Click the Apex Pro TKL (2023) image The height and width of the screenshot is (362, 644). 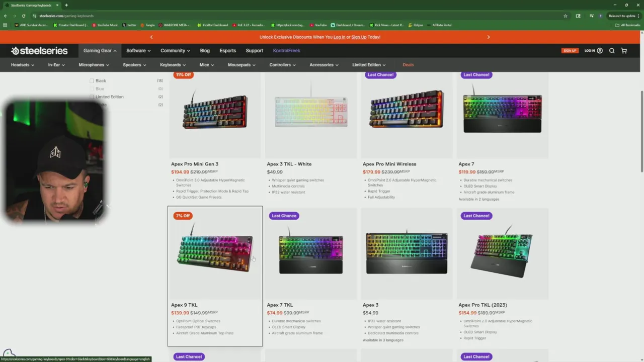coord(503,253)
